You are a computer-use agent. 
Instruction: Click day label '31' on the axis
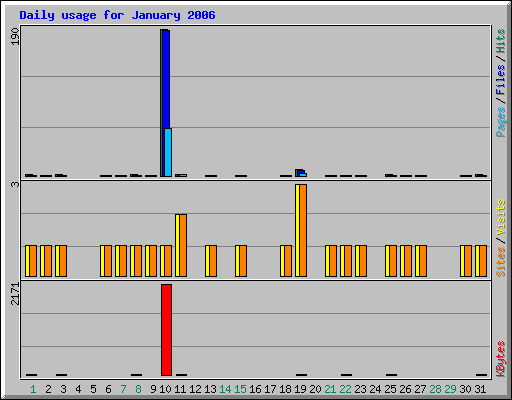pos(480,389)
